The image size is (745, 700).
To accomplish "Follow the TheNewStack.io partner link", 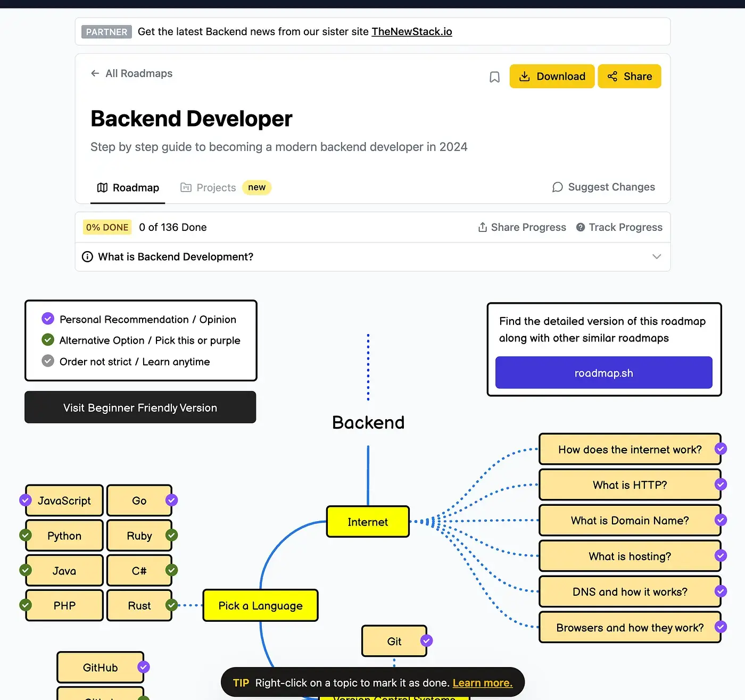I will (x=411, y=31).
